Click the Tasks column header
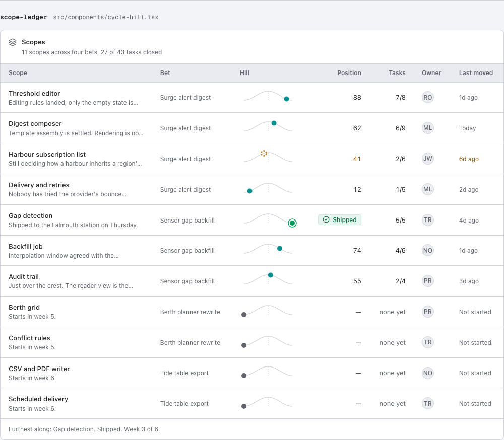 tap(397, 73)
